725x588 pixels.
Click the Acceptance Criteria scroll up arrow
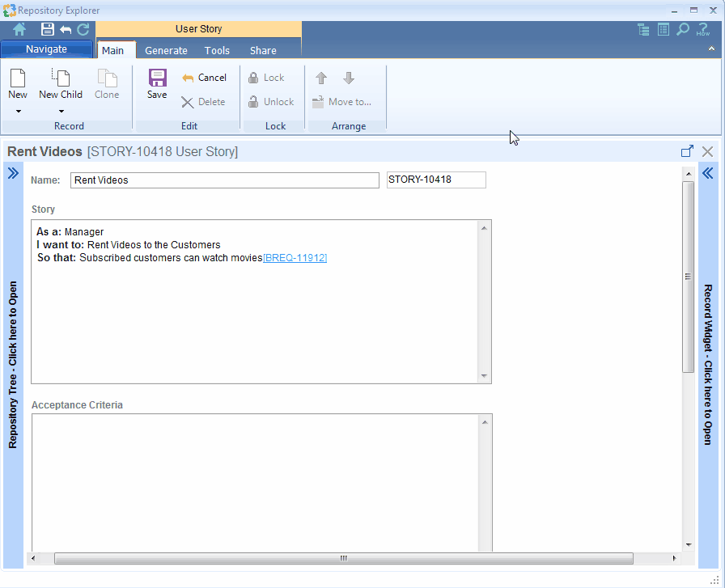coord(485,422)
